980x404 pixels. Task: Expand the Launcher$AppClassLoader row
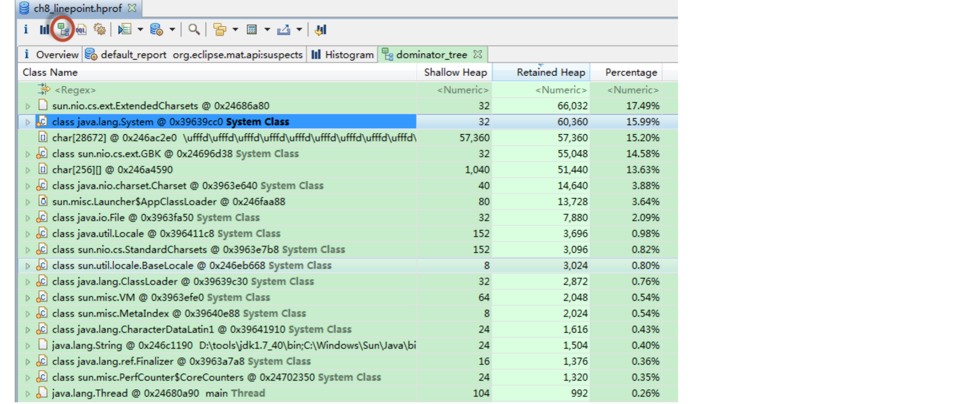pyautogui.click(x=28, y=202)
